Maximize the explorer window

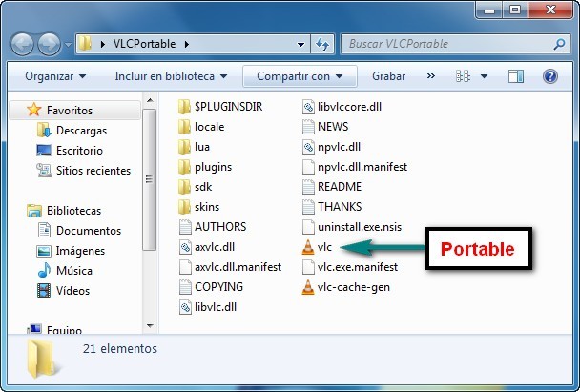[x=515, y=10]
